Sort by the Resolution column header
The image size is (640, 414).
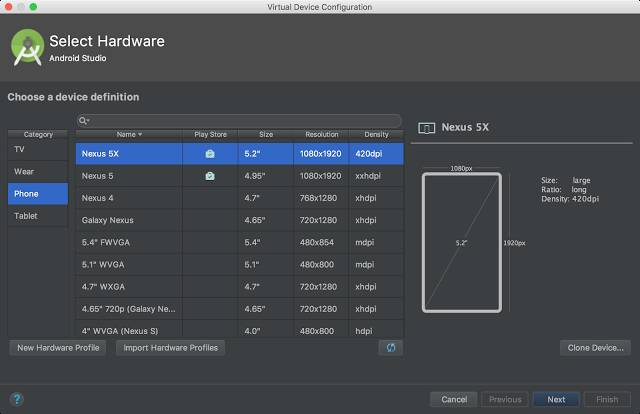(x=322, y=134)
